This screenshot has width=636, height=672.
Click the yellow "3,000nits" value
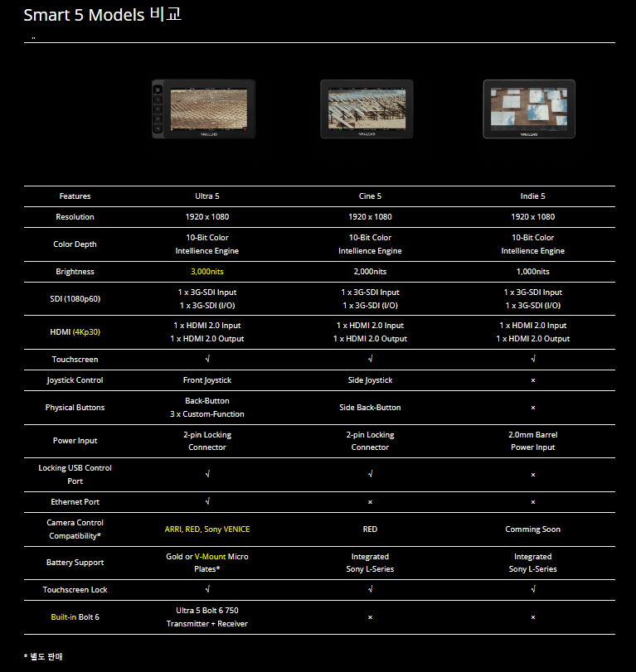207,272
